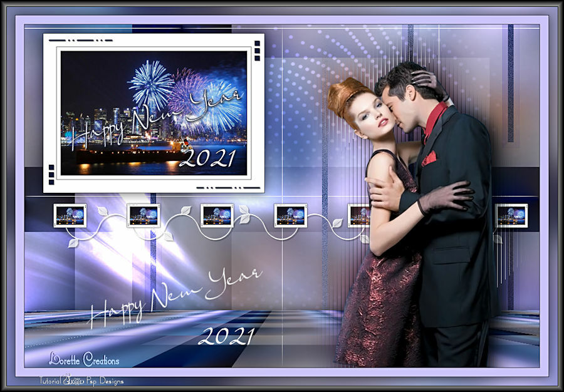
Task: Click the man's red shirt collar
Action: [436, 117]
